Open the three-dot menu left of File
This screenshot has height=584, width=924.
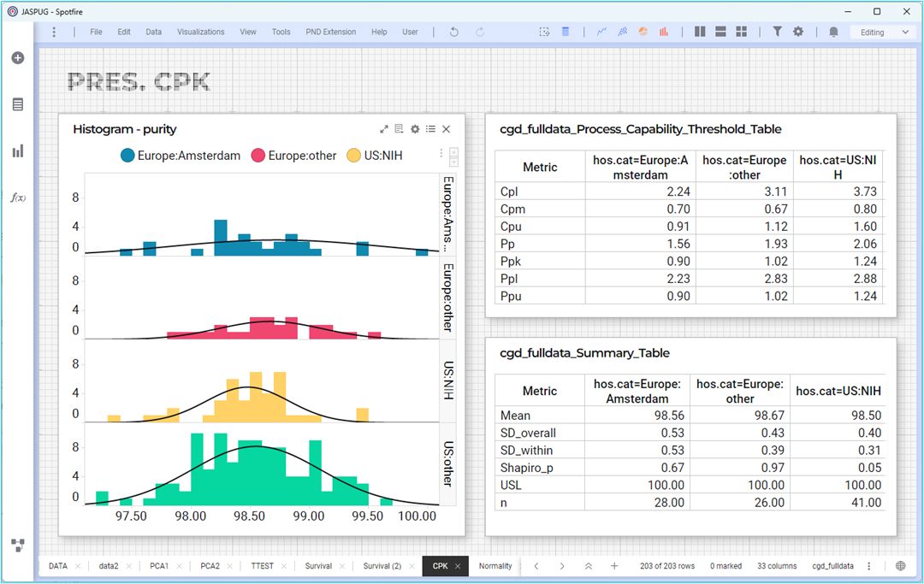[54, 32]
